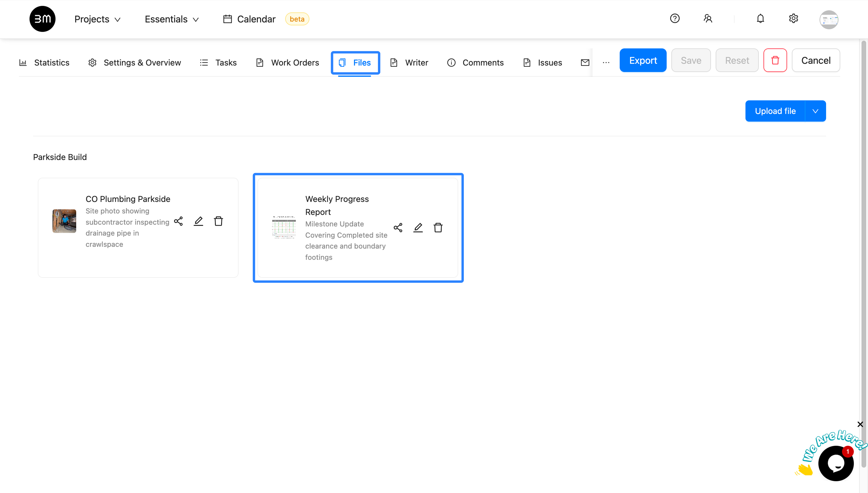868x493 pixels.
Task: Click the Cancel button
Action: click(816, 60)
